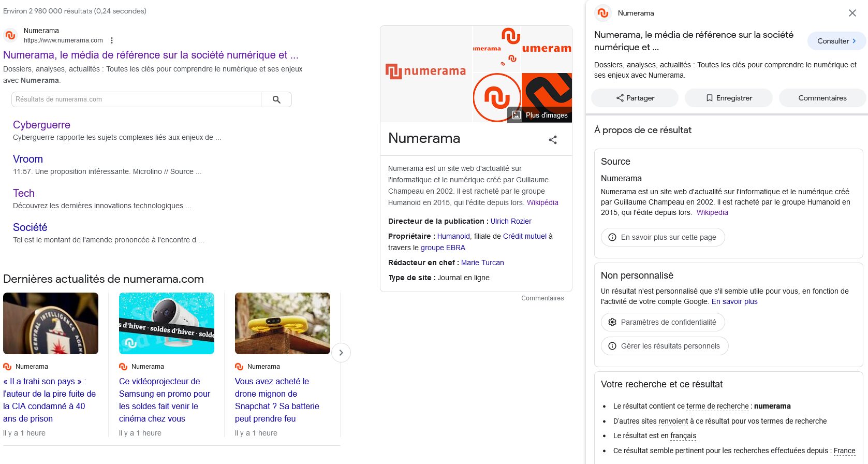Click the Consulter button
This screenshot has height=464, width=868.
click(x=836, y=41)
